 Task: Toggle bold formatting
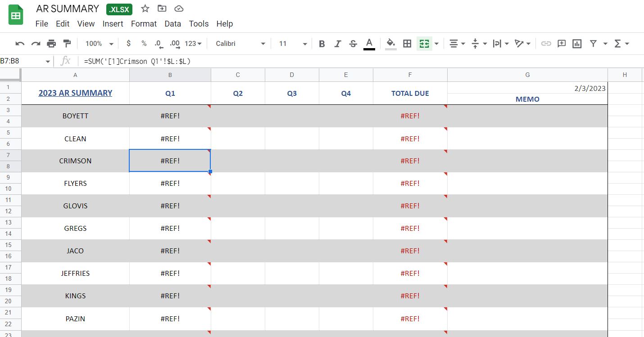[x=322, y=43]
